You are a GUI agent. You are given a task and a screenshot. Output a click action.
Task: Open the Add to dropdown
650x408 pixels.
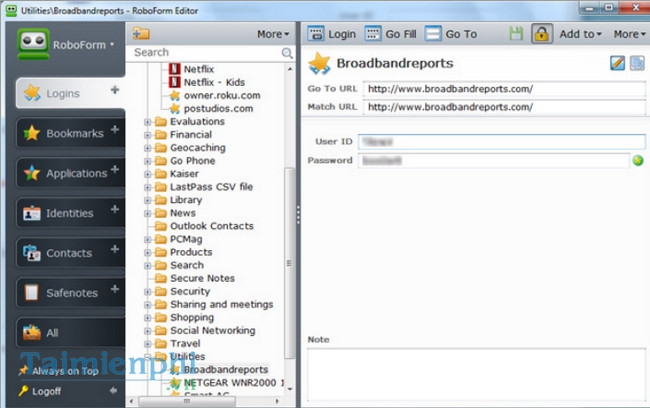pos(581,34)
